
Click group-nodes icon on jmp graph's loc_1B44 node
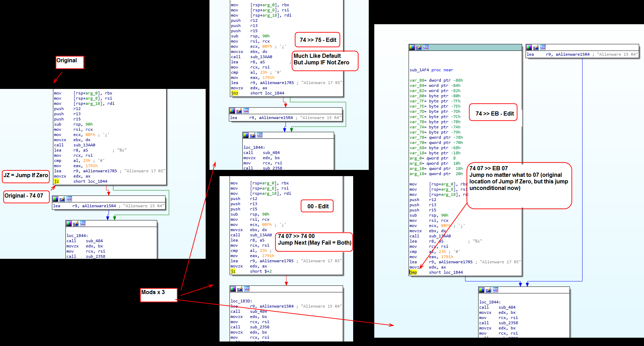point(495,290)
